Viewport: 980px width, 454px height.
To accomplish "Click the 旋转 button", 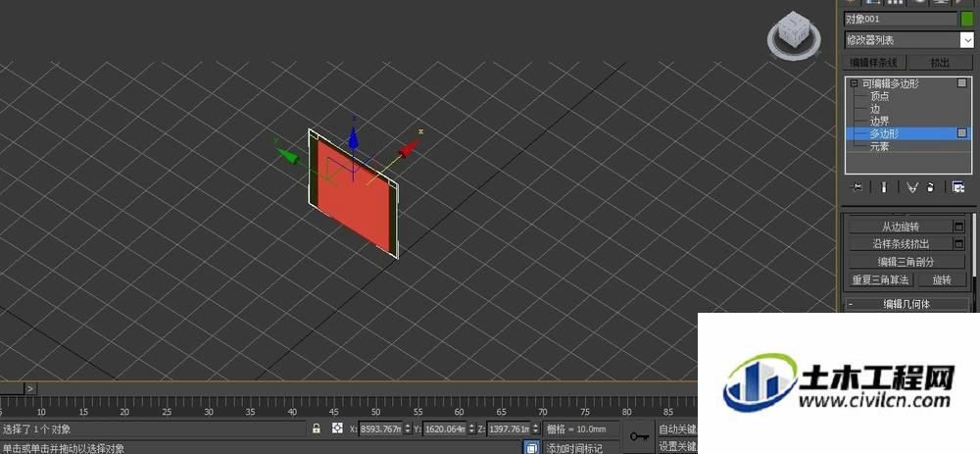I will (941, 279).
